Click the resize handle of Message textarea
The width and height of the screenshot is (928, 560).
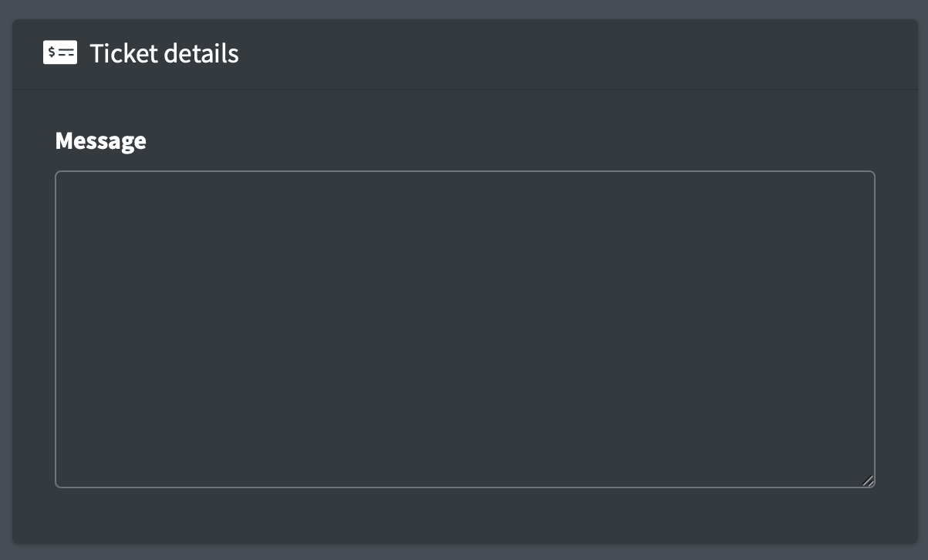coord(868,481)
